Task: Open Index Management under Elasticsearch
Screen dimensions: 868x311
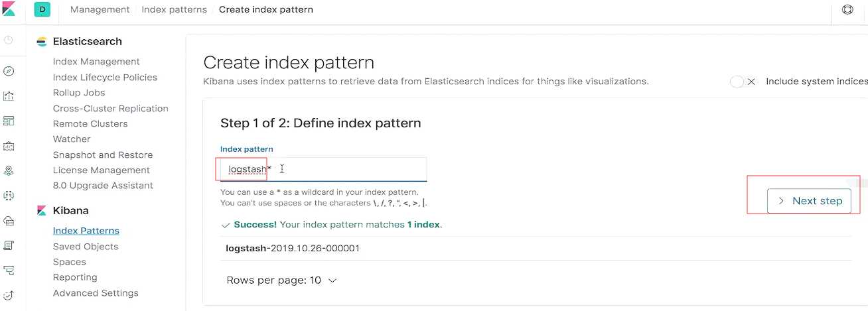Action: [x=96, y=62]
